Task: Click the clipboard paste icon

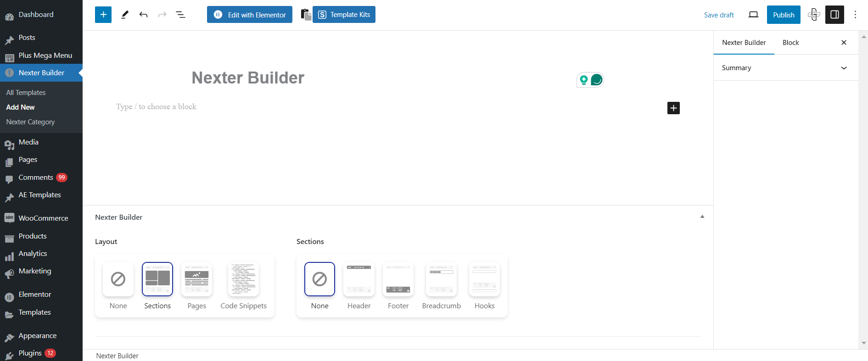Action: coord(306,15)
